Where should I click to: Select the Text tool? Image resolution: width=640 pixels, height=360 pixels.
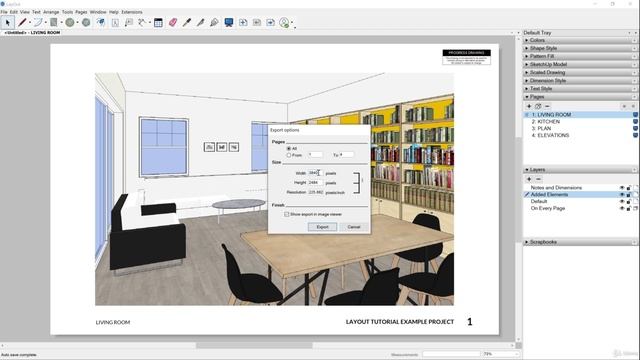115,22
